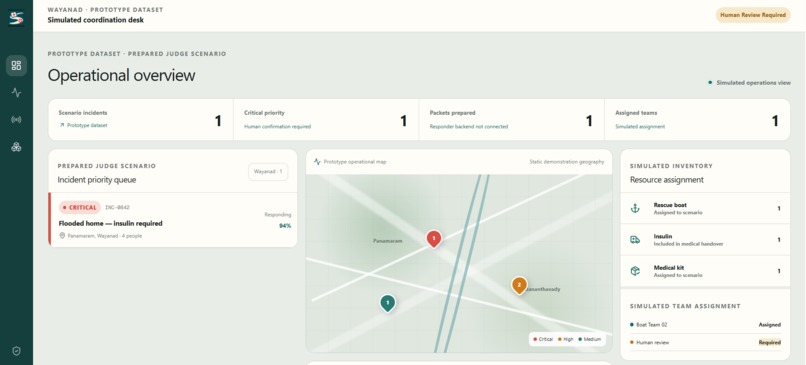Click the Wayanad · 1 filter pill
Image resolution: width=806 pixels, height=365 pixels.
(268, 172)
